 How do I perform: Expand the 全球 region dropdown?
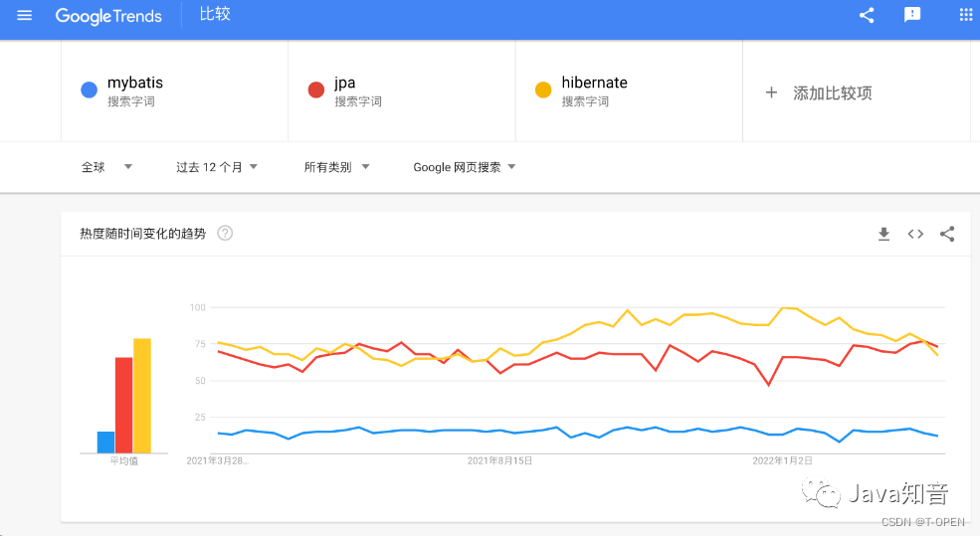106,167
